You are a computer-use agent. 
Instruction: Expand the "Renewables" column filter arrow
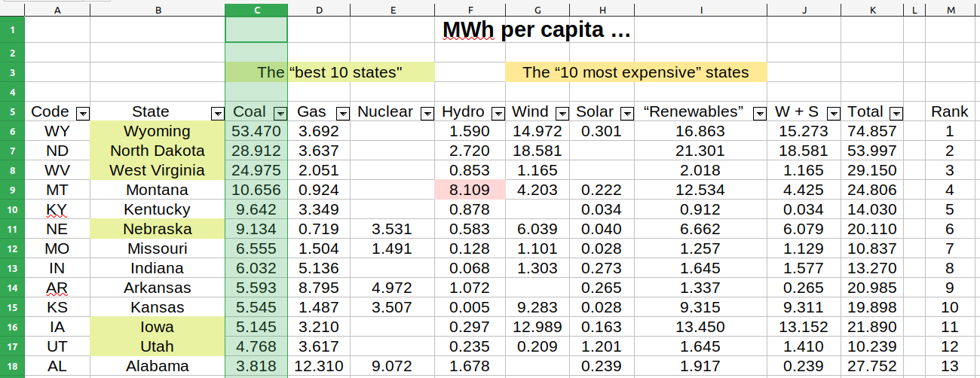[x=760, y=113]
